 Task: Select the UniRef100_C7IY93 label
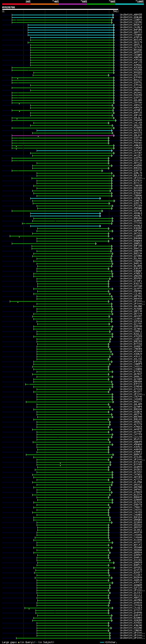[131, 223]
